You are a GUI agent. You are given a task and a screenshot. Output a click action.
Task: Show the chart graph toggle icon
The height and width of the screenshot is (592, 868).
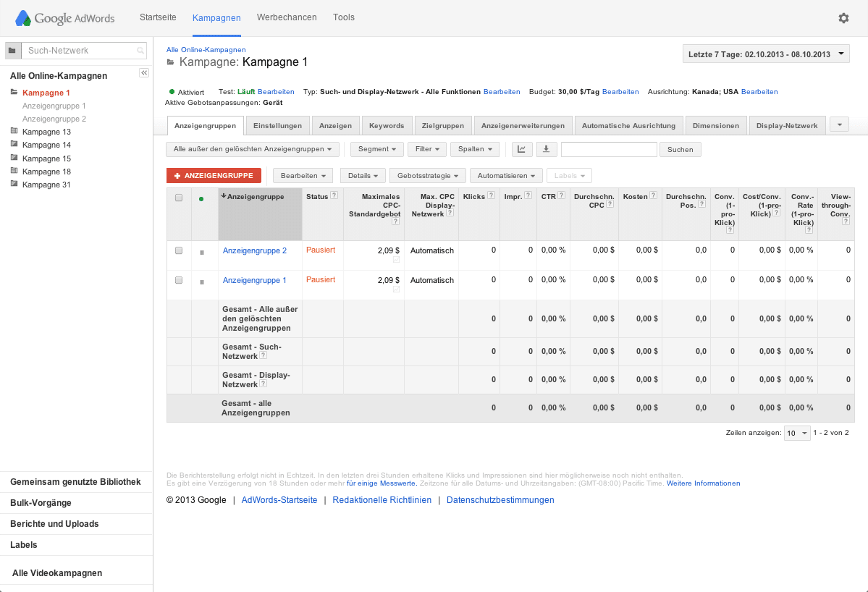(x=522, y=149)
